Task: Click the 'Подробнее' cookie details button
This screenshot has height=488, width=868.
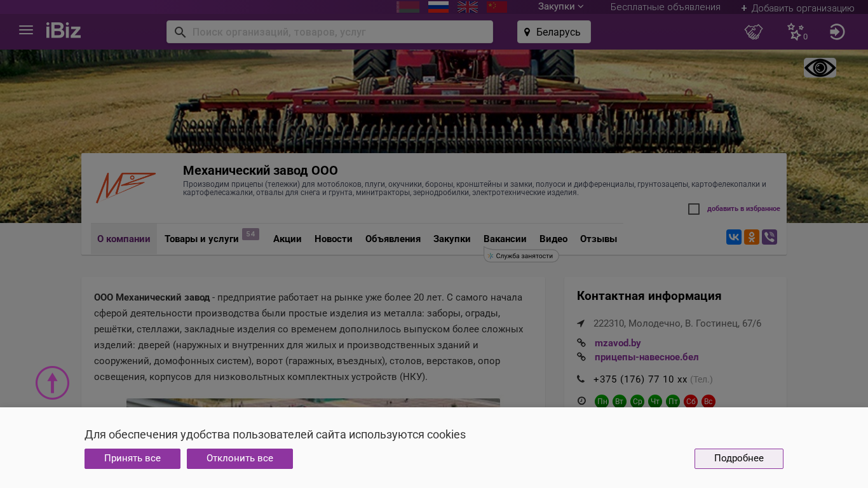Action: (x=739, y=459)
